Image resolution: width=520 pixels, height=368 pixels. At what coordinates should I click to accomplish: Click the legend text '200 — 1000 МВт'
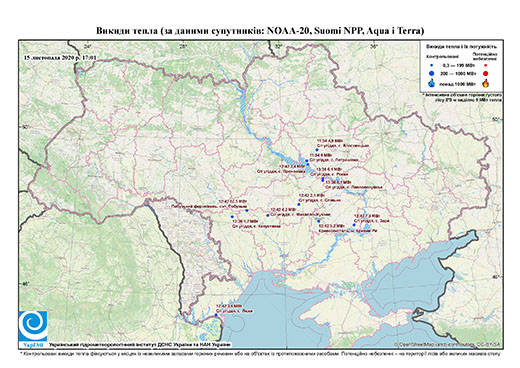coord(459,73)
